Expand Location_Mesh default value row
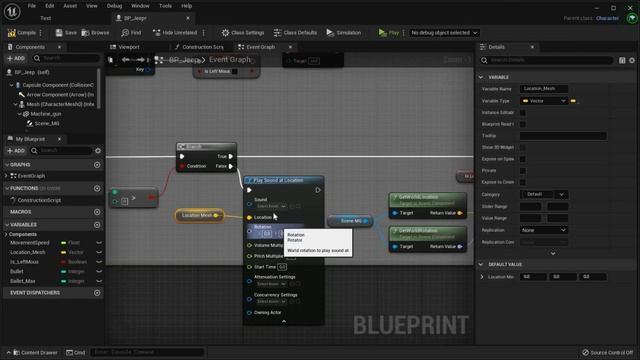 [482, 277]
